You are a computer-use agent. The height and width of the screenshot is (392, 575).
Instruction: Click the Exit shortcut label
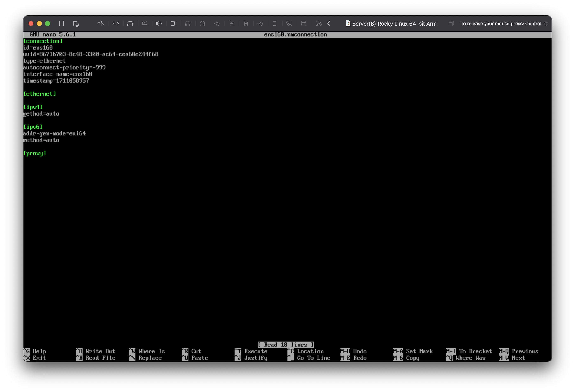[x=39, y=358]
